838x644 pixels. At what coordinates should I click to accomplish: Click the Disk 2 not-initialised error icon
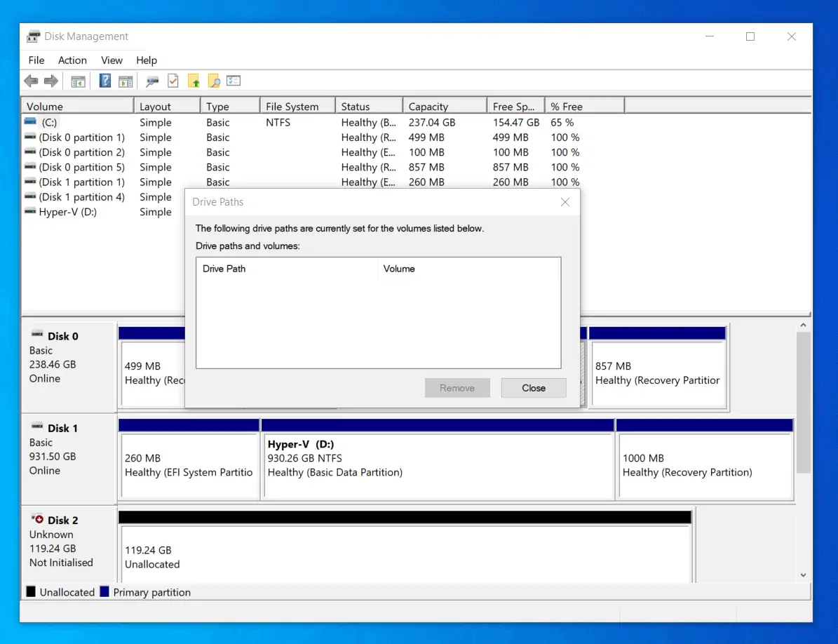[x=37, y=519]
